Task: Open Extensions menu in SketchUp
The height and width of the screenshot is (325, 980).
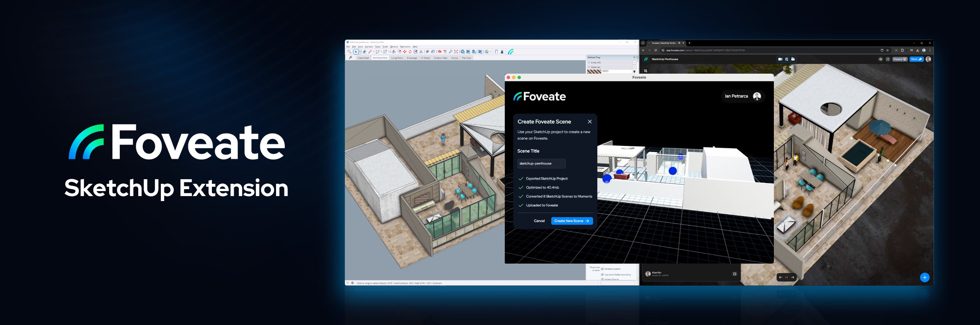Action: click(x=405, y=47)
